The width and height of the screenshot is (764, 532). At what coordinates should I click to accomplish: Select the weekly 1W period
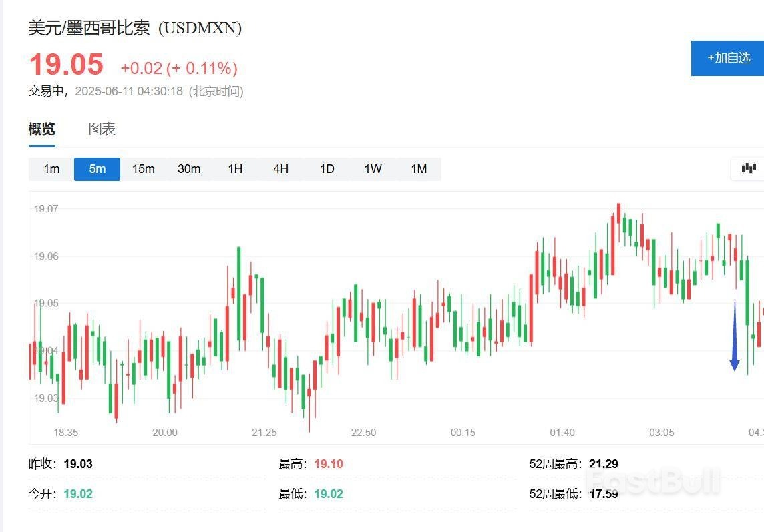coord(373,169)
